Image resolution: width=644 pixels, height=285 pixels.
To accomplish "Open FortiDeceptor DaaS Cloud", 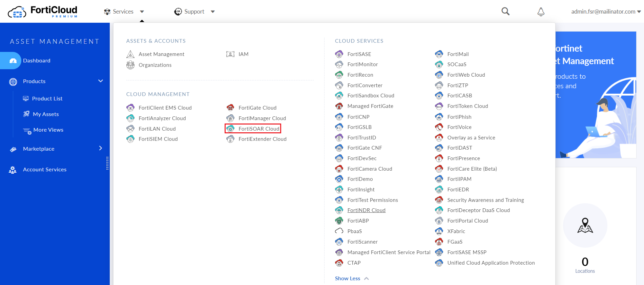I will click(x=478, y=210).
